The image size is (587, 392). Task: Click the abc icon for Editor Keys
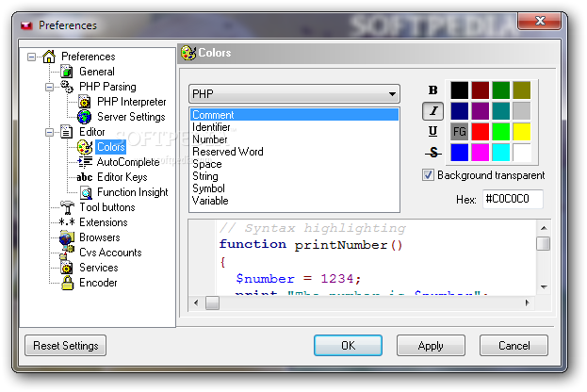pos(85,177)
